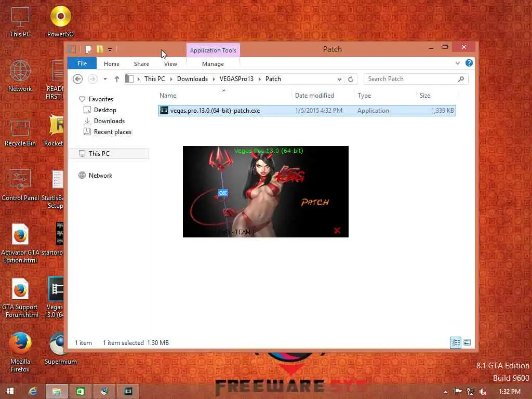532x399 pixels.
Task: Open the Share ribbon tab
Action: tap(141, 64)
